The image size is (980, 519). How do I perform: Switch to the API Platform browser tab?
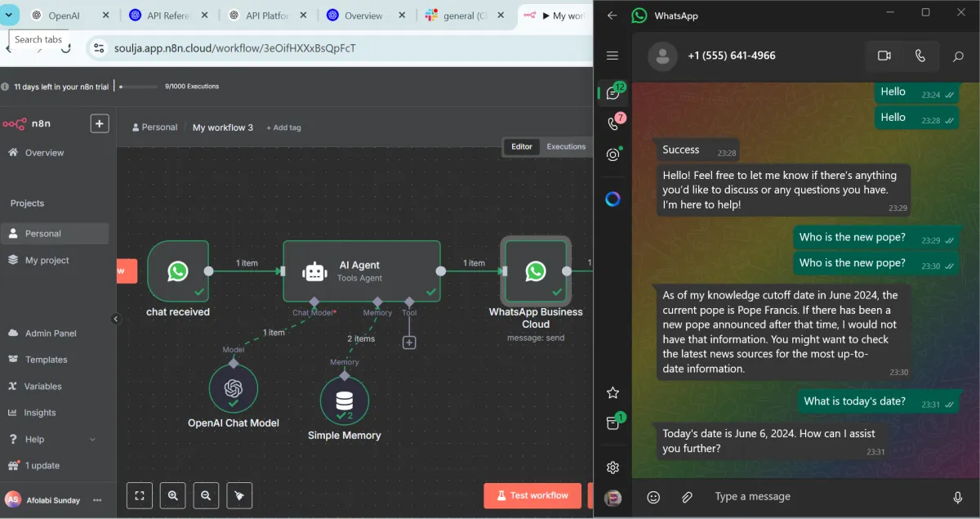pyautogui.click(x=259, y=16)
